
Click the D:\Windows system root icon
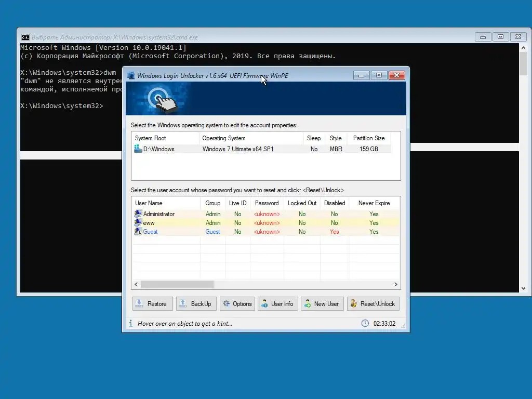pos(138,149)
